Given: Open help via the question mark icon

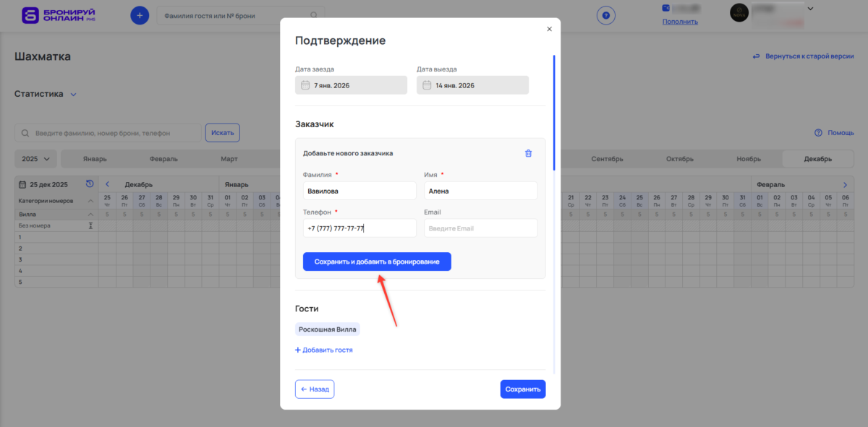Looking at the screenshot, I should [605, 14].
